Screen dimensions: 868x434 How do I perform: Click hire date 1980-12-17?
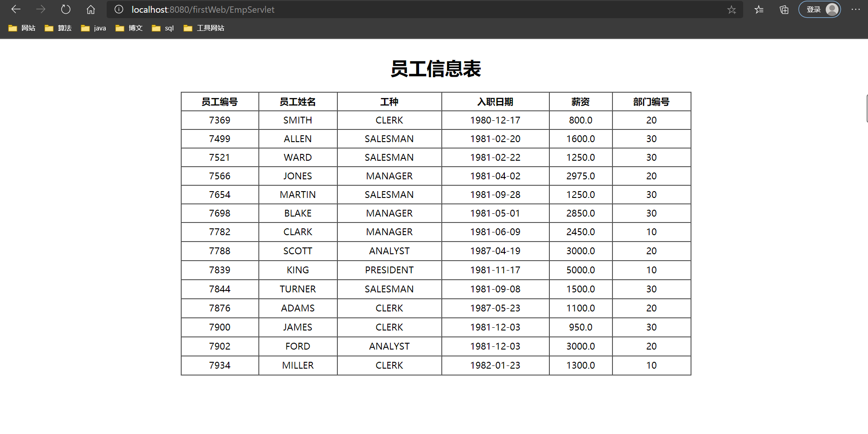tap(495, 120)
